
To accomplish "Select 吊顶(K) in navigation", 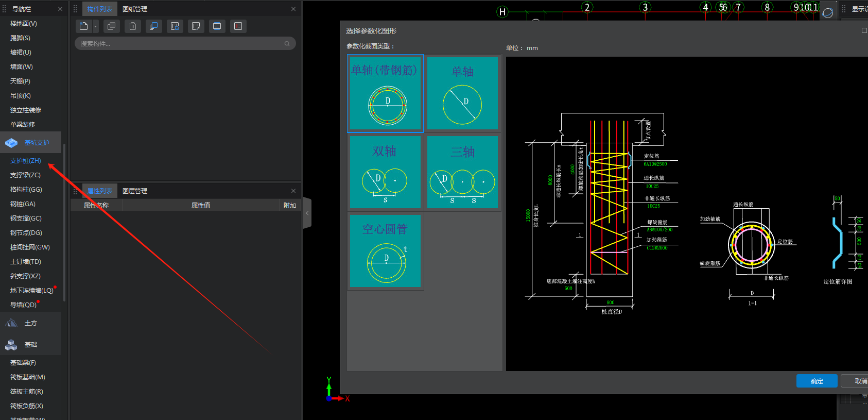I will click(21, 96).
